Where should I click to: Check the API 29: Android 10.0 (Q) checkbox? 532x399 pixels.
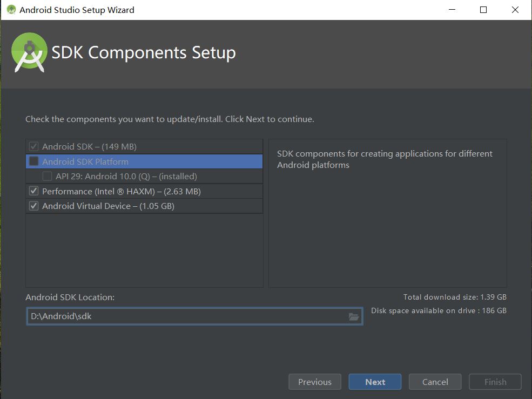pos(47,176)
